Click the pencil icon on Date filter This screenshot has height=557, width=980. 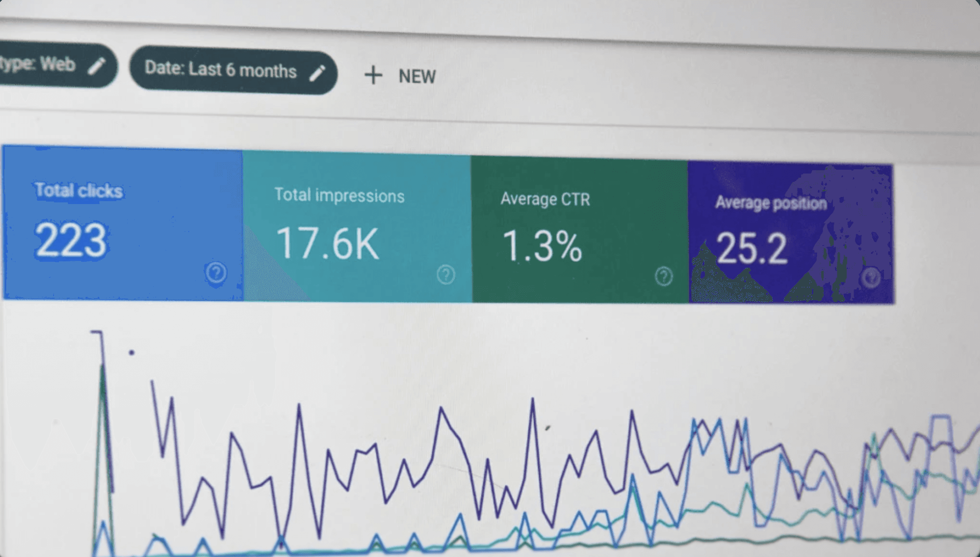(318, 73)
